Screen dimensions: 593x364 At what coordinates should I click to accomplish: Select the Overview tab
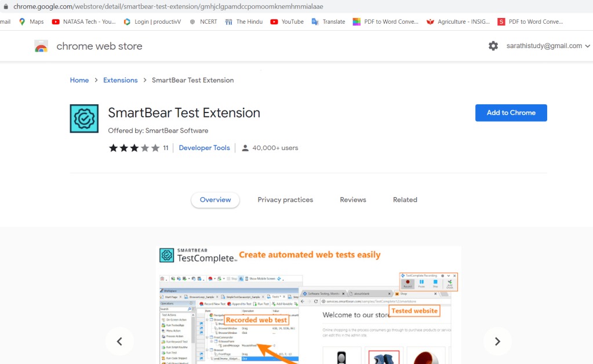215,199
